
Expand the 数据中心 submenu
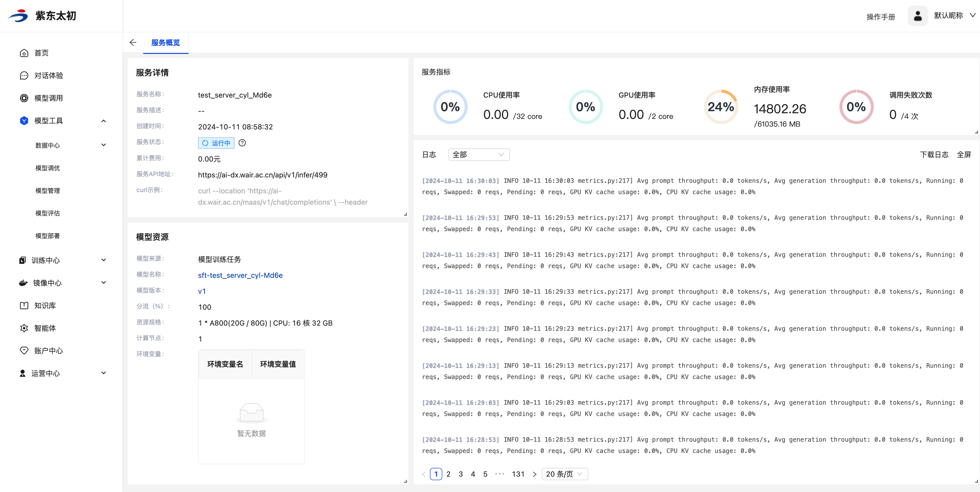(x=103, y=145)
